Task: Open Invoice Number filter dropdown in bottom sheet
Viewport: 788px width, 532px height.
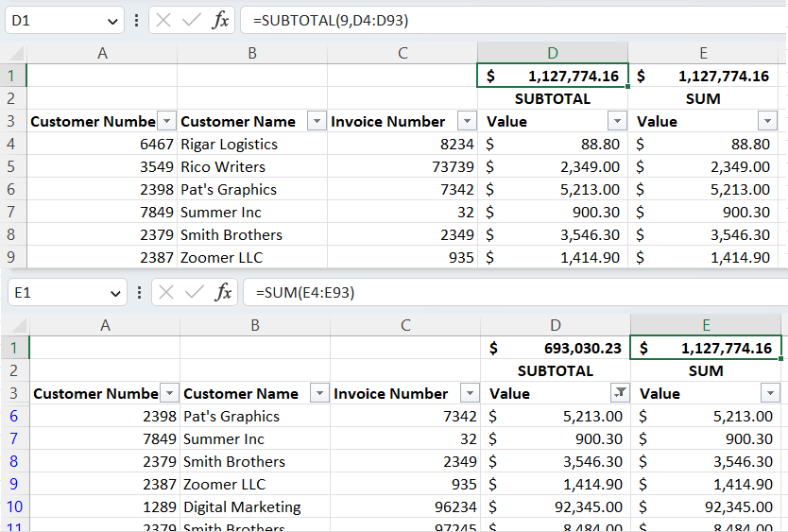Action: 470,393
